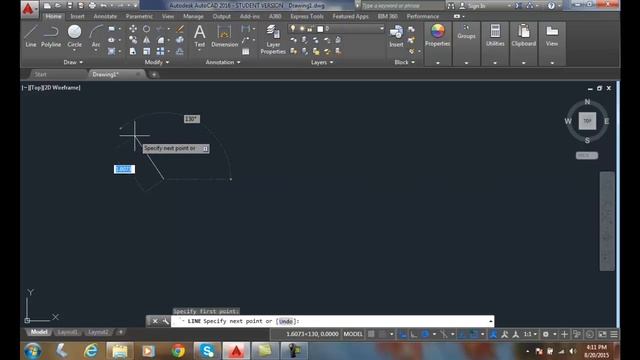Open the Home ribbon tab

pos(53,16)
